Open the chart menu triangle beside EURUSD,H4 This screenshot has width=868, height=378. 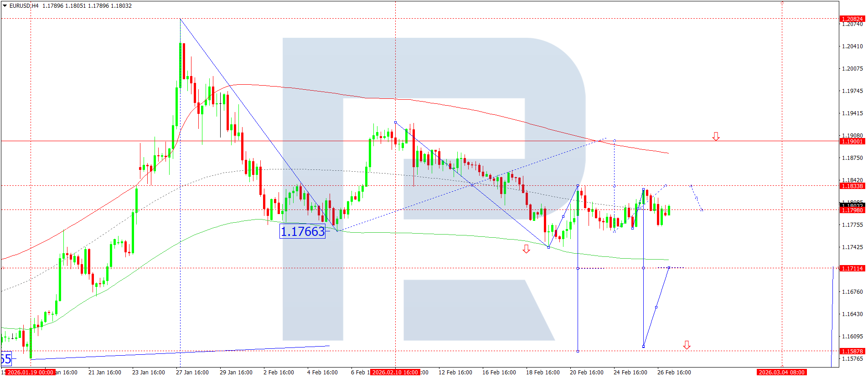pyautogui.click(x=5, y=6)
